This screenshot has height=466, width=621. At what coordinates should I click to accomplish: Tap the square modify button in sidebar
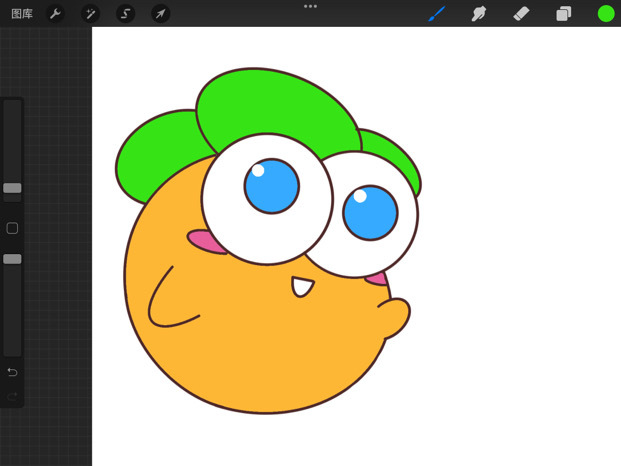click(12, 228)
